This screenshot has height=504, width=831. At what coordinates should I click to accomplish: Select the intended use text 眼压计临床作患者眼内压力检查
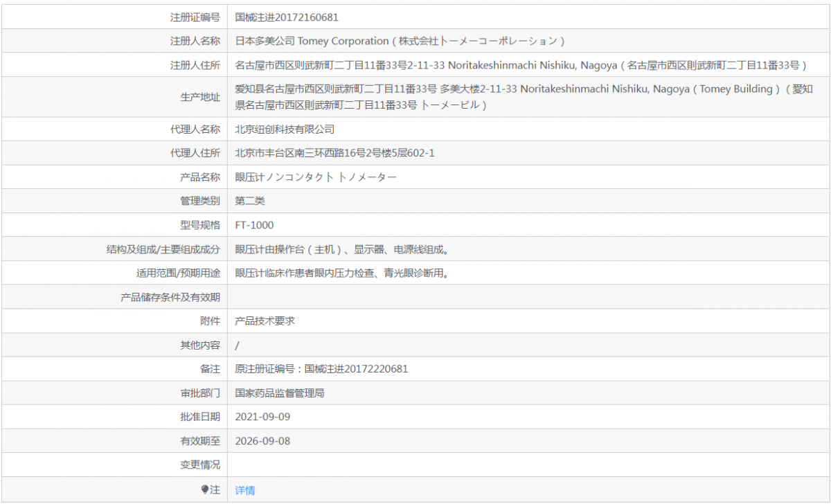(305, 273)
